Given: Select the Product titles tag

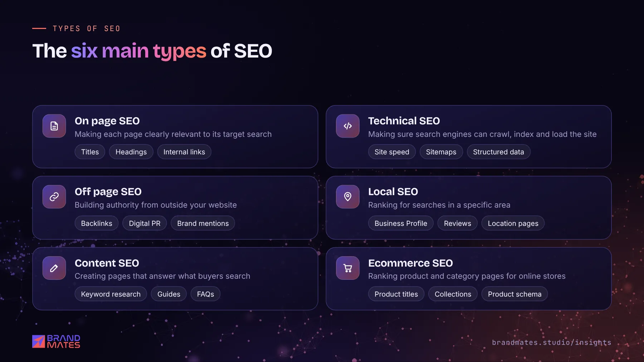Looking at the screenshot, I should click(396, 294).
